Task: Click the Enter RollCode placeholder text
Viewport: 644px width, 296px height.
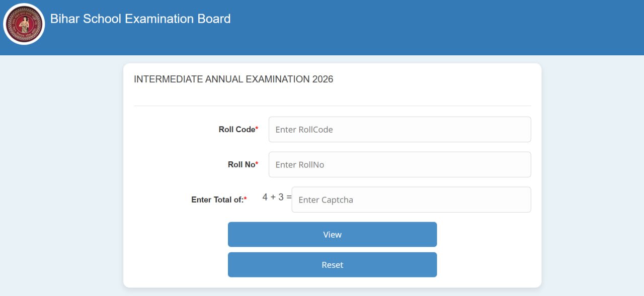Action: [x=303, y=129]
